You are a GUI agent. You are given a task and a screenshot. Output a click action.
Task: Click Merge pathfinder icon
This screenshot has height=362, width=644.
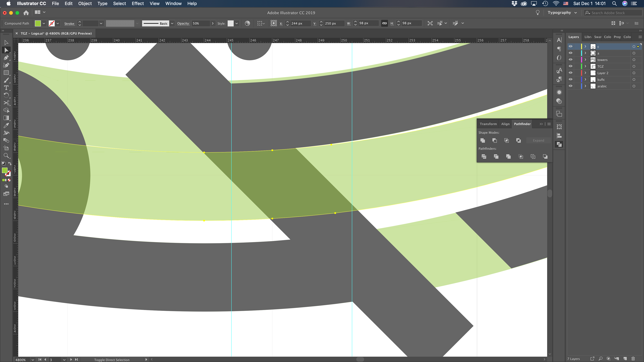(508, 156)
